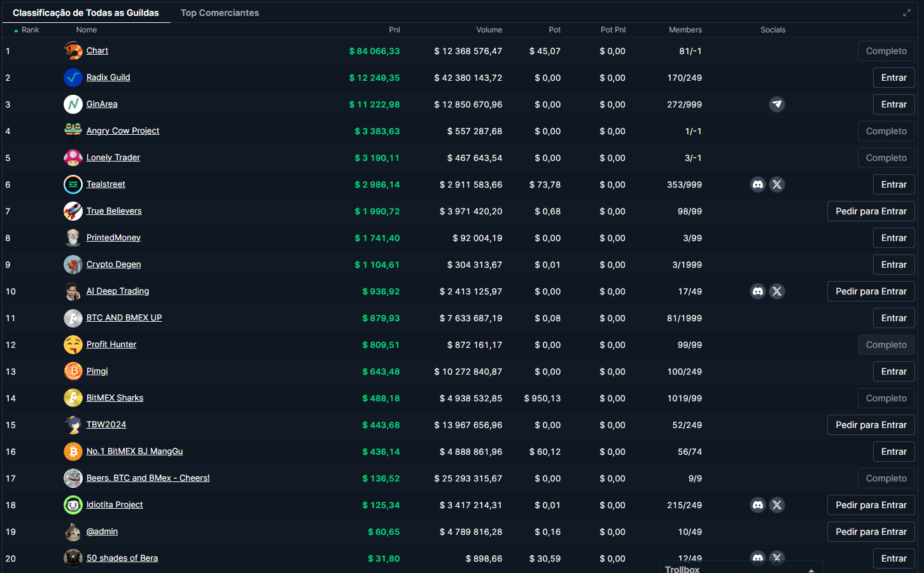Expand the leaderboard panel to fullscreen
Screen dimensions: 924x573
(x=907, y=13)
